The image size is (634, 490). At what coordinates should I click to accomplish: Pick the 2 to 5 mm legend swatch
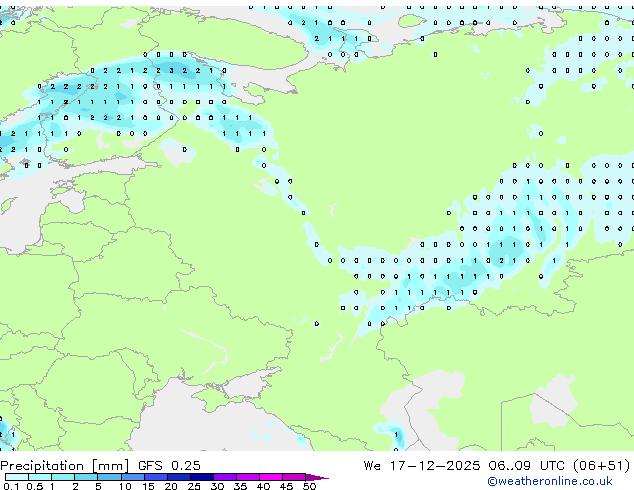click(x=86, y=477)
